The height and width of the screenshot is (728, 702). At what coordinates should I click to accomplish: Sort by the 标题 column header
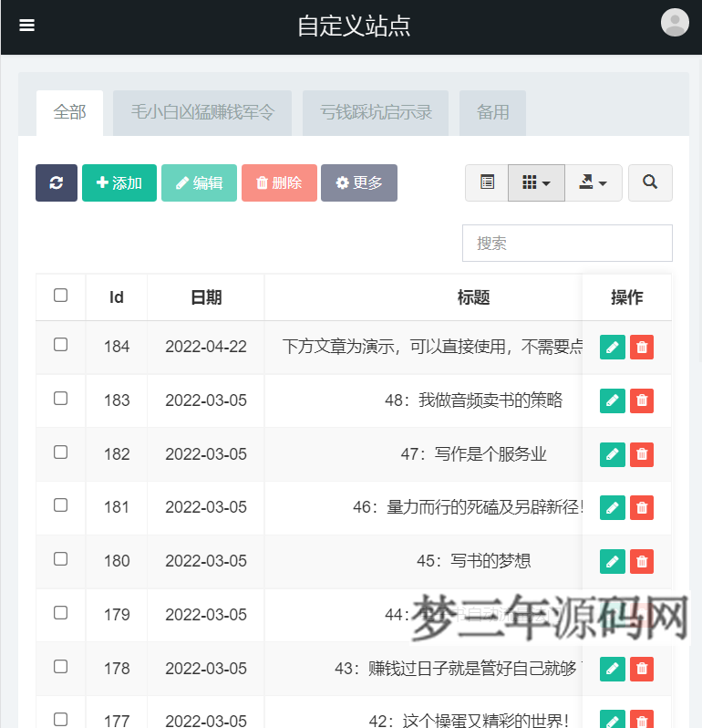click(x=473, y=297)
